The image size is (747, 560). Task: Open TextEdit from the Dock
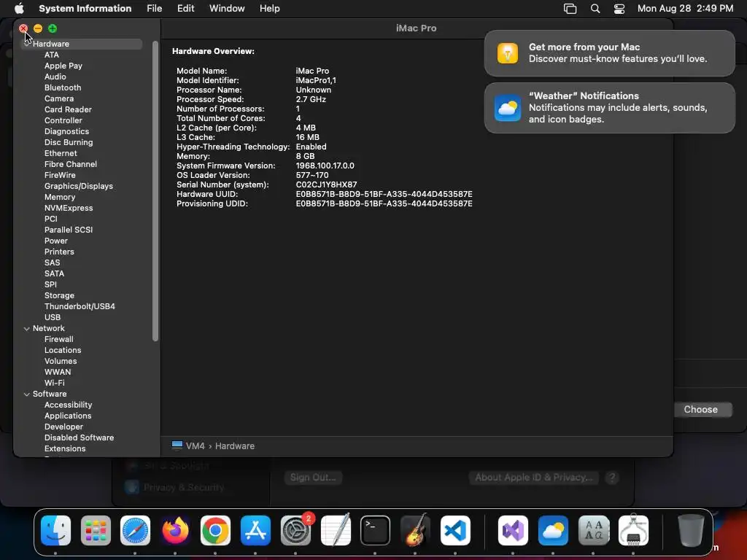coord(336,530)
